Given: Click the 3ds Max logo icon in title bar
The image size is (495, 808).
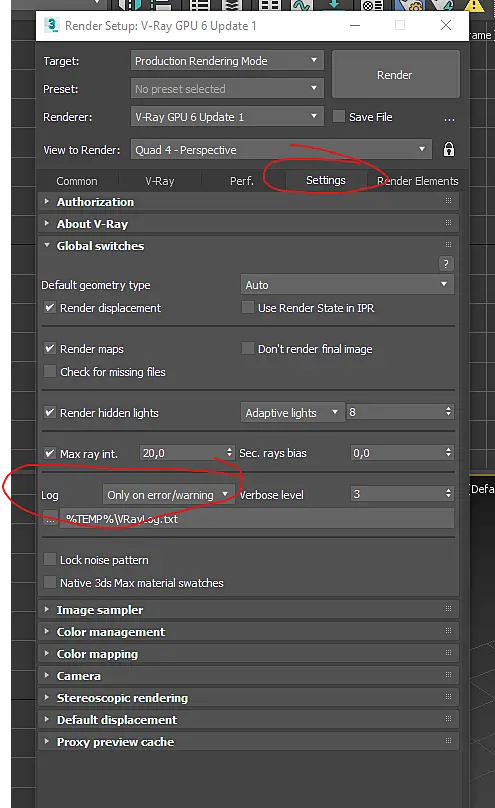Looking at the screenshot, I should pyautogui.click(x=52, y=25).
